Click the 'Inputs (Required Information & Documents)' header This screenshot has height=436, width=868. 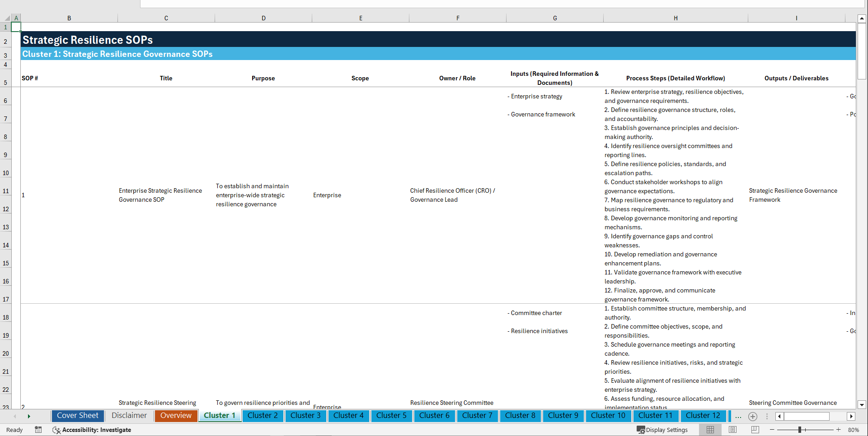pos(554,78)
